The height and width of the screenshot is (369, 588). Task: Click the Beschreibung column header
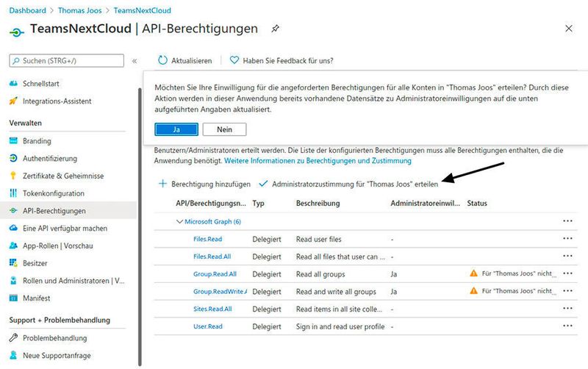(x=318, y=204)
